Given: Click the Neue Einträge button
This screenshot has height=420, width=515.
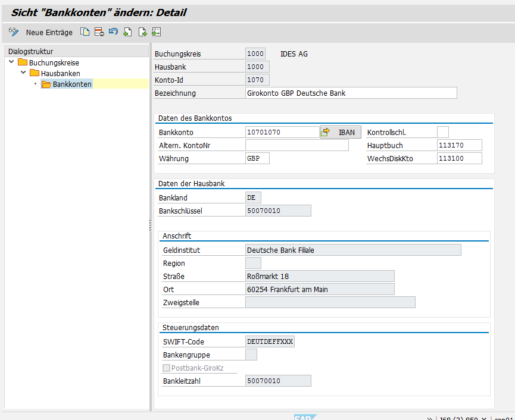Looking at the screenshot, I should pyautogui.click(x=49, y=32).
